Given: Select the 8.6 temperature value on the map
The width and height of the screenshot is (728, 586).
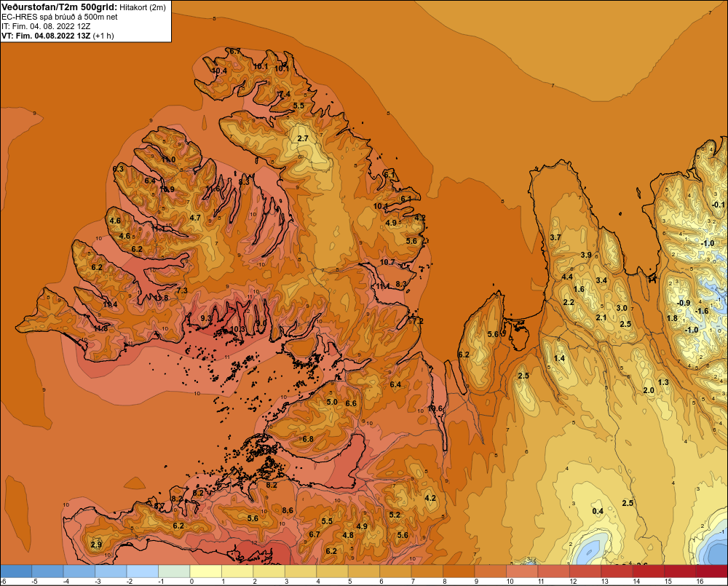Looking at the screenshot, I should [288, 510].
